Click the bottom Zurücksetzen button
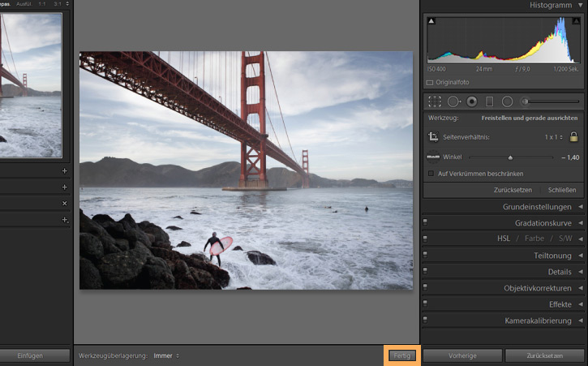Viewport: 588px width, 366px height. click(544, 355)
